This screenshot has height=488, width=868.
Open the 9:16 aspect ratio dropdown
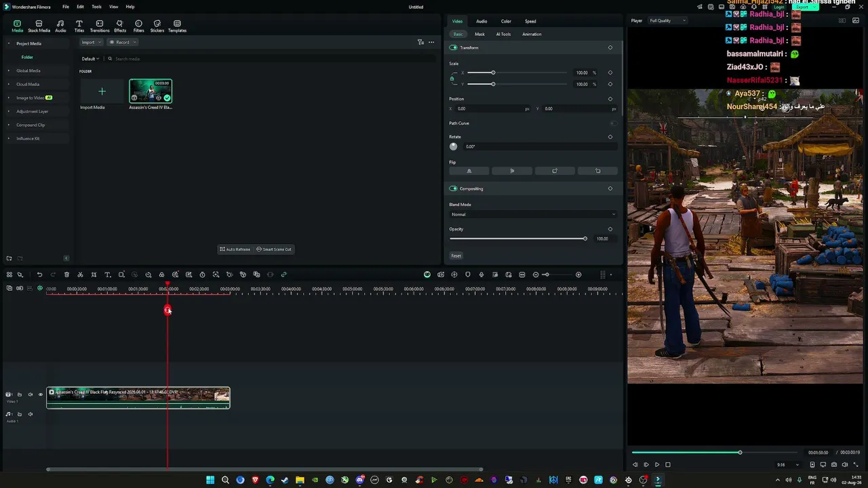(x=787, y=465)
